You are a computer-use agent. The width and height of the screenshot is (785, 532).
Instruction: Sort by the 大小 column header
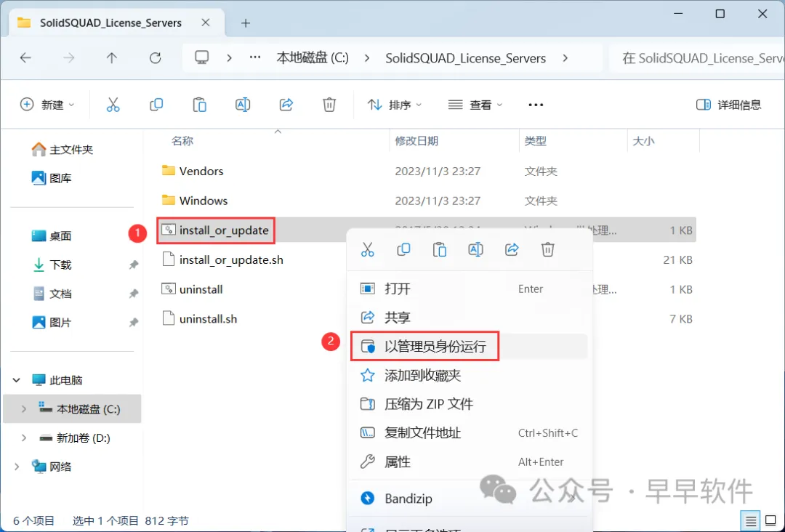(643, 141)
